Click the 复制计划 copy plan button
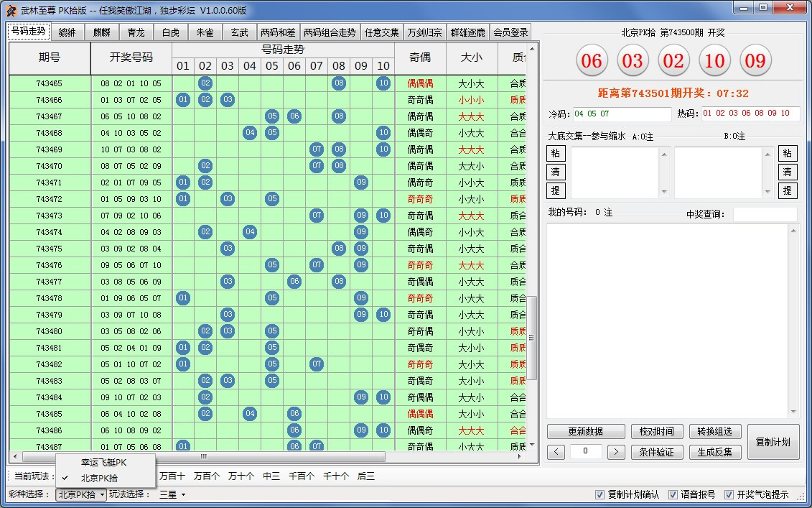 pos(774,442)
